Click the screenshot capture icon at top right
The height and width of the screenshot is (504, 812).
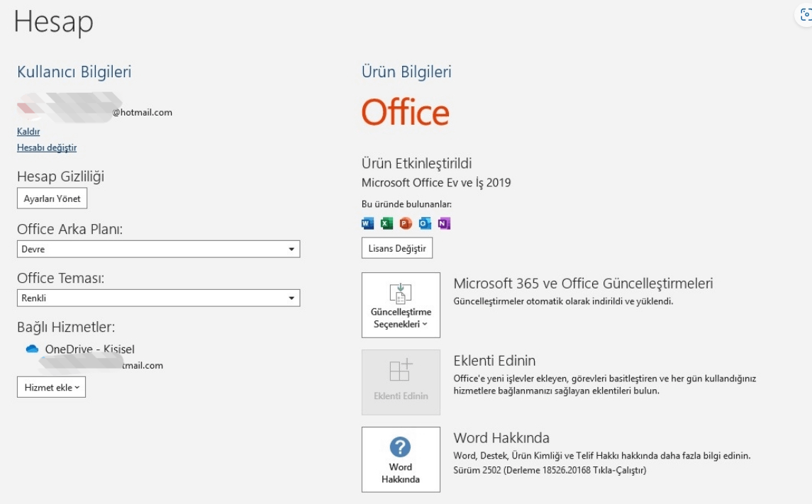coord(806,16)
